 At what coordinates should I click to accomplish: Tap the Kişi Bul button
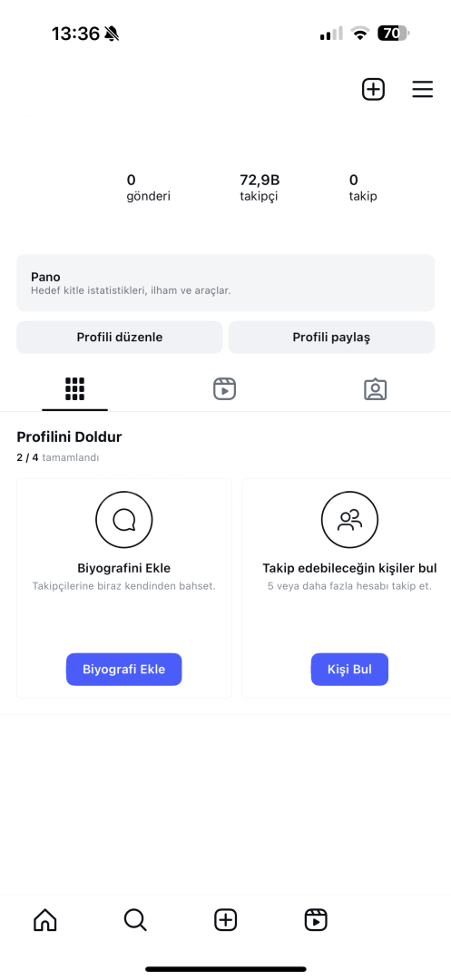point(349,670)
